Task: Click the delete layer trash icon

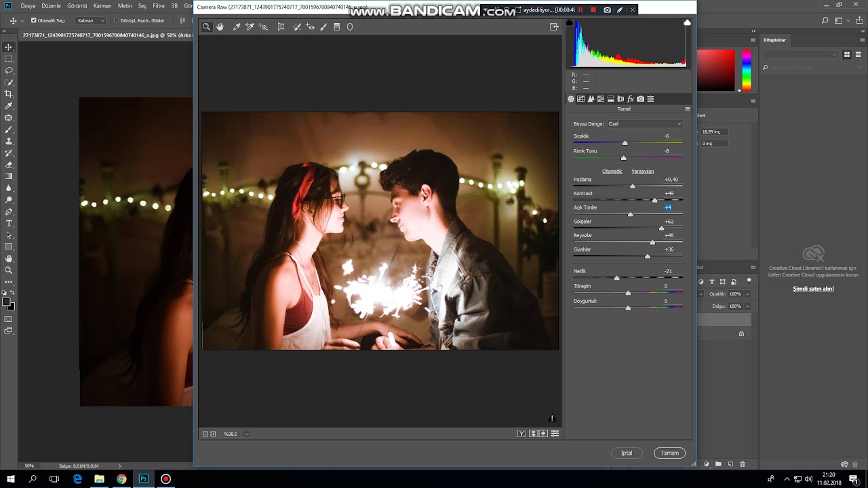Action: (x=743, y=464)
